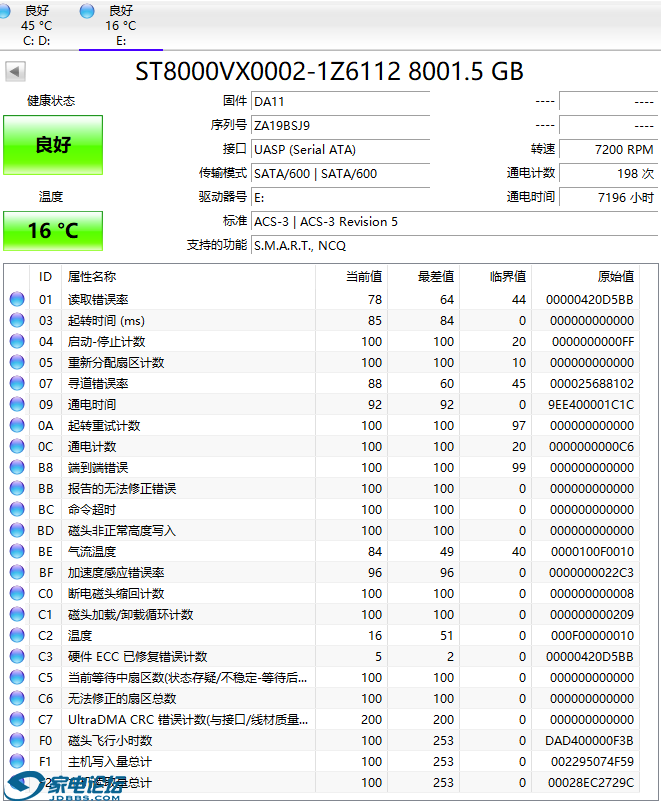Select the raw value 9EE400001C1C
This screenshot has width=661, height=807.
click(590, 405)
